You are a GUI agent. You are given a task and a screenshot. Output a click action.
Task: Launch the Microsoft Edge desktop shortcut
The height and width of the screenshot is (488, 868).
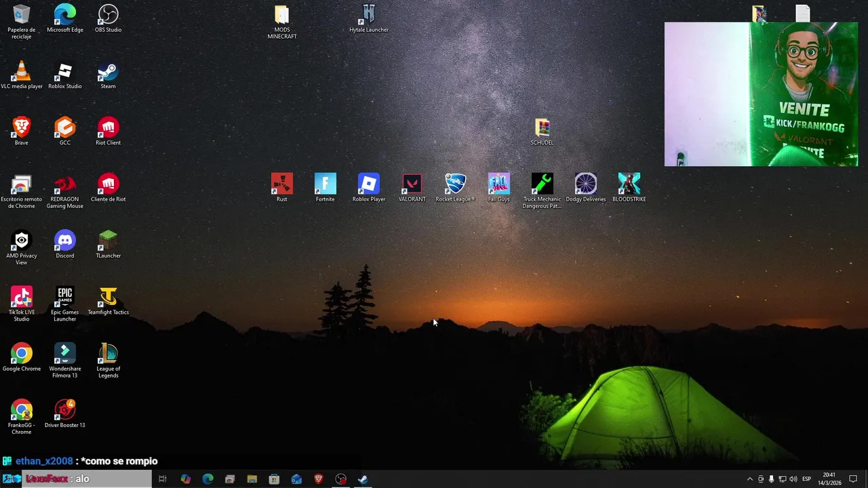coord(65,18)
